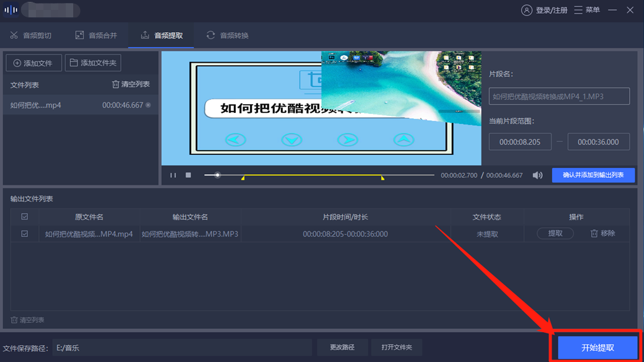The height and width of the screenshot is (362, 644).
Task: Click 确认并添加到输出列表 button
Action: click(x=593, y=175)
